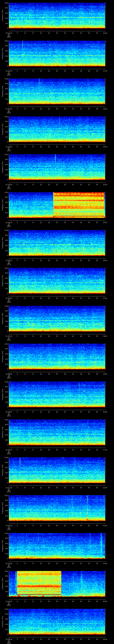This screenshot has width=114, height=644.
Task: Click the spectrogram panel starting at 22:37:00
Action: point(57,319)
